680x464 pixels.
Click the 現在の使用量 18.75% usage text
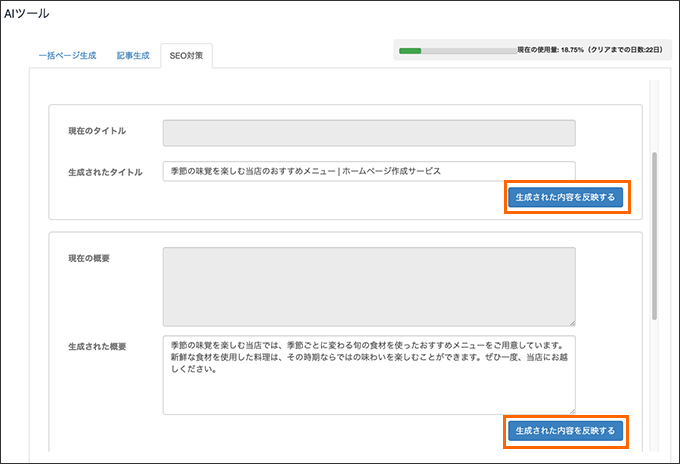coord(590,50)
